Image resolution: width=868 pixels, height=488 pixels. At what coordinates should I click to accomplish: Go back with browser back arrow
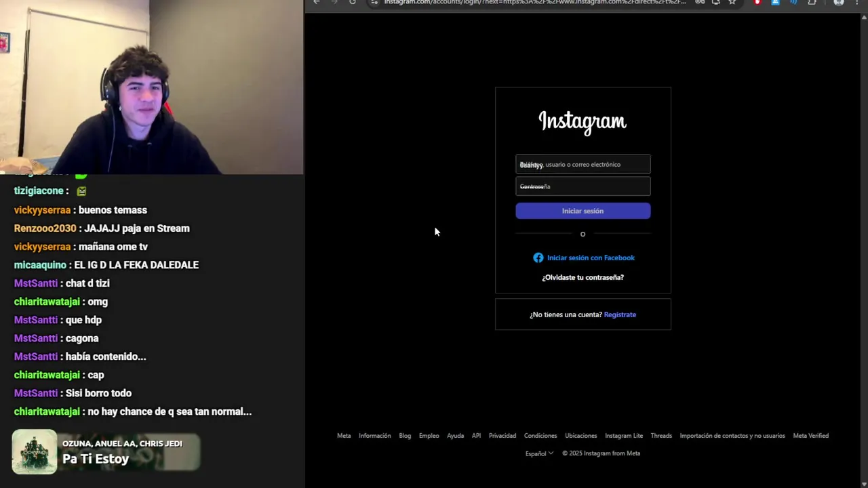(x=316, y=3)
